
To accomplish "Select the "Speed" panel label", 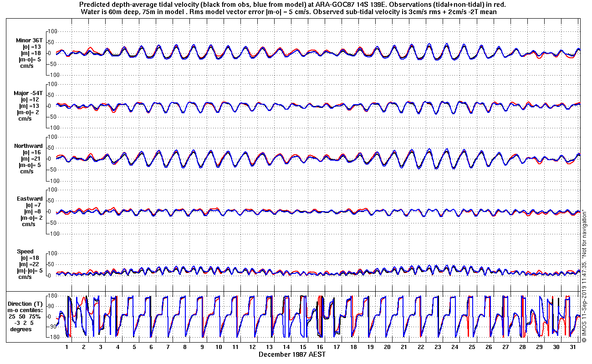I will (26, 252).
